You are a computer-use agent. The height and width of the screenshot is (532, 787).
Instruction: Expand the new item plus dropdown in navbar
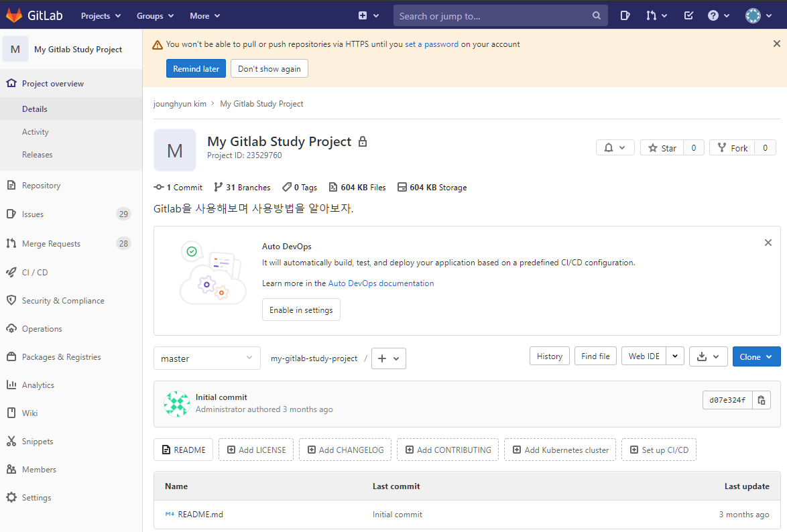click(369, 16)
